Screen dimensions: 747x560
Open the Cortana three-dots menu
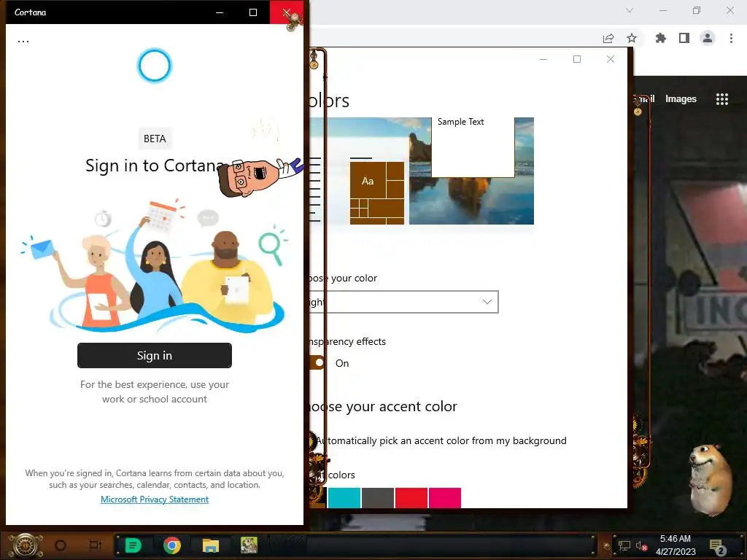pos(23,42)
